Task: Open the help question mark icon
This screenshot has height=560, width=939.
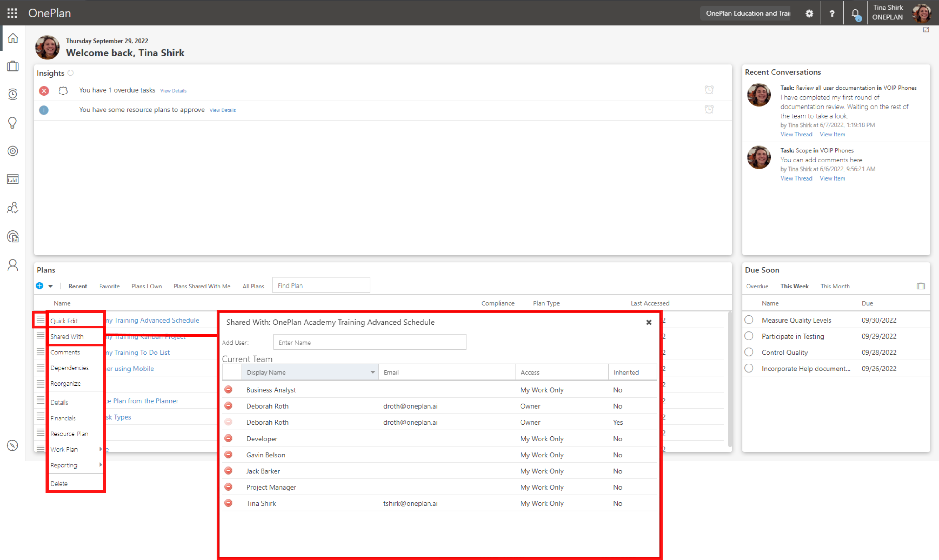Action: tap(832, 13)
